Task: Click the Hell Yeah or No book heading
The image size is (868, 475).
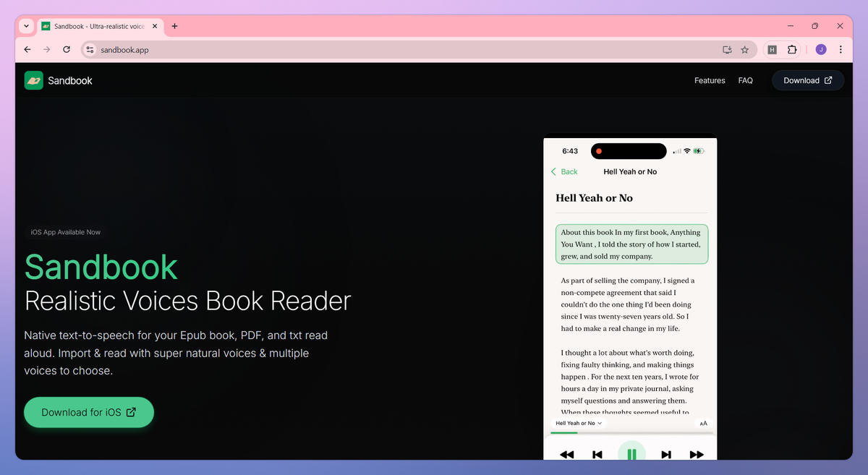Action: pos(595,198)
